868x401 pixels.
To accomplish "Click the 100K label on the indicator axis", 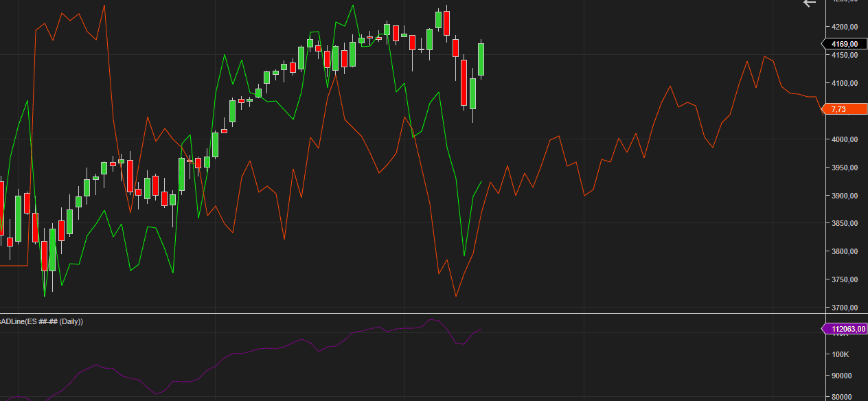I will click(x=841, y=354).
